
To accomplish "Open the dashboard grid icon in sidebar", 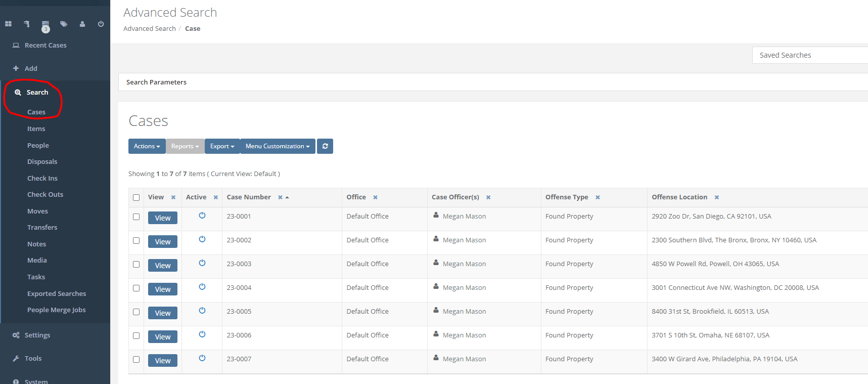I will [8, 24].
